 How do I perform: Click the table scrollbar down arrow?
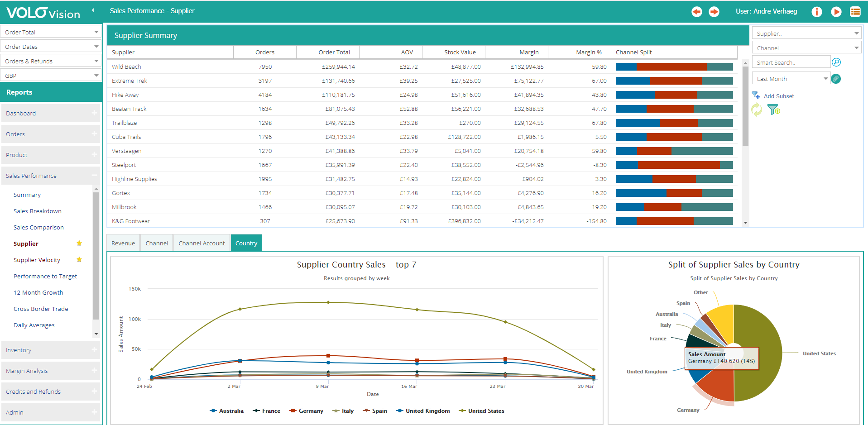pos(745,223)
